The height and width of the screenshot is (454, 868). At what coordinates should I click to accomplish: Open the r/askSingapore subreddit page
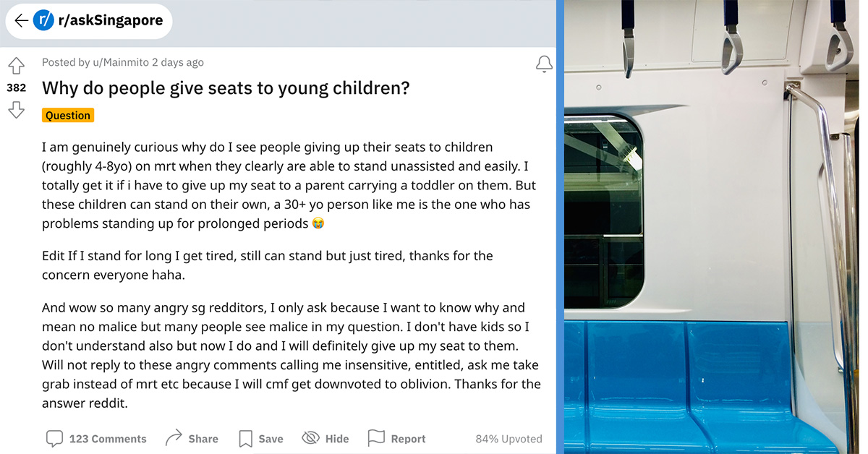[x=109, y=20]
